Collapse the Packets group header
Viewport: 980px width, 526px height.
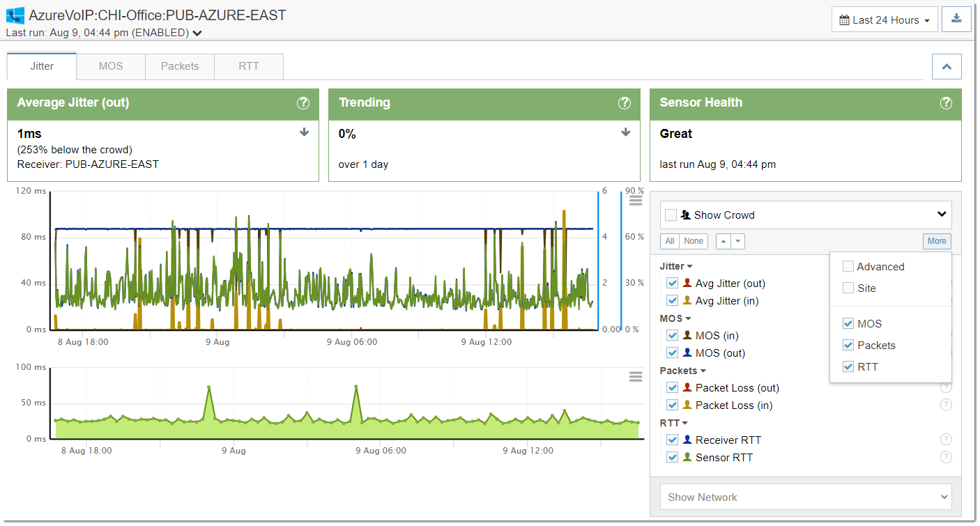[x=683, y=371]
